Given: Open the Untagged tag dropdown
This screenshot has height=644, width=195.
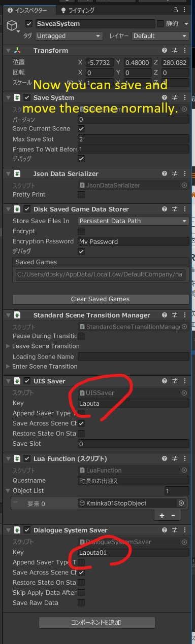Looking at the screenshot, I should [x=69, y=36].
